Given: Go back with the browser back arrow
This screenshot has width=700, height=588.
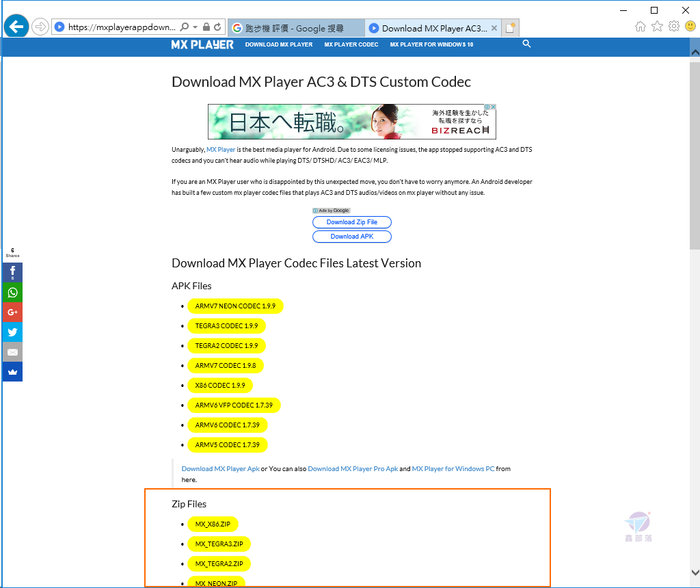Looking at the screenshot, I should pos(16,27).
